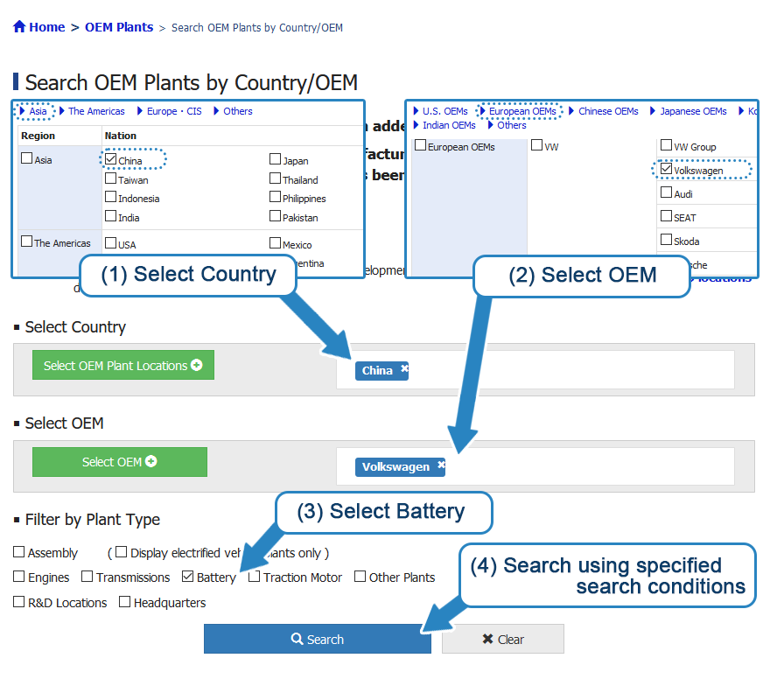Click the x icon on Clear button
The width and height of the screenshot is (770, 700).
pyautogui.click(x=487, y=639)
